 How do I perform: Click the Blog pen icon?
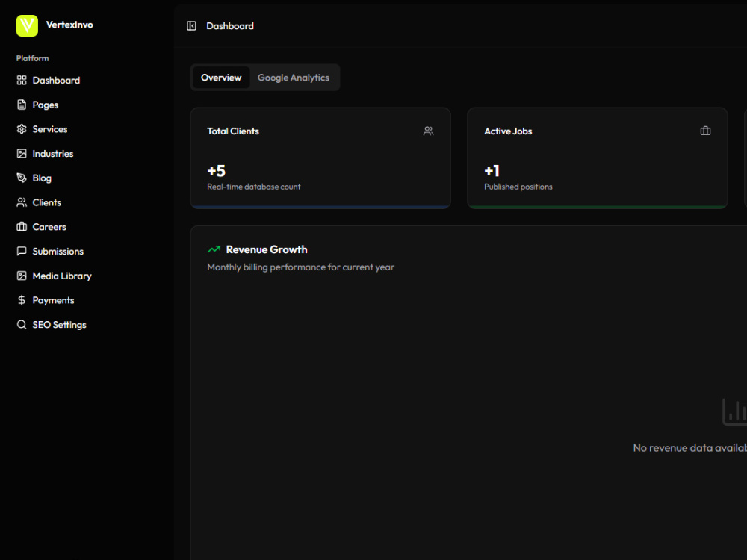coord(22,178)
